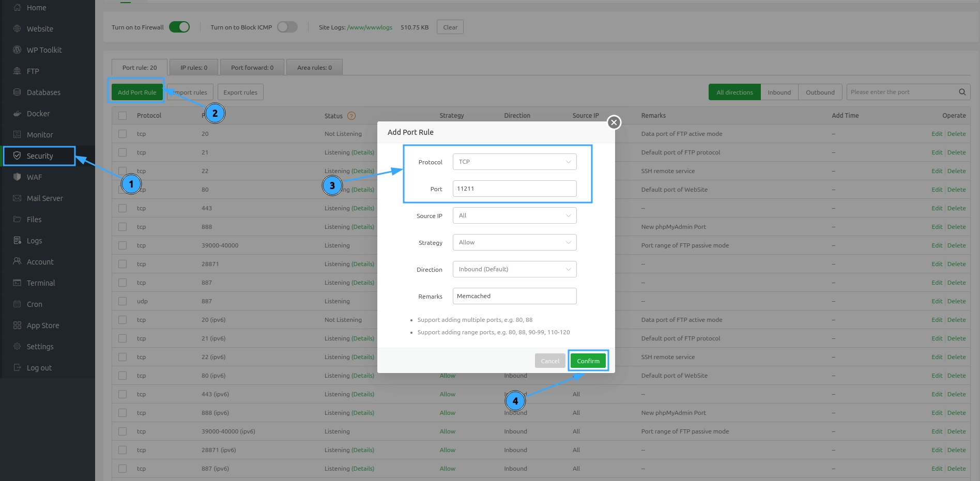The image size is (980, 481).
Task: Open the /www/wwwlogs site logs link
Action: pos(370,27)
